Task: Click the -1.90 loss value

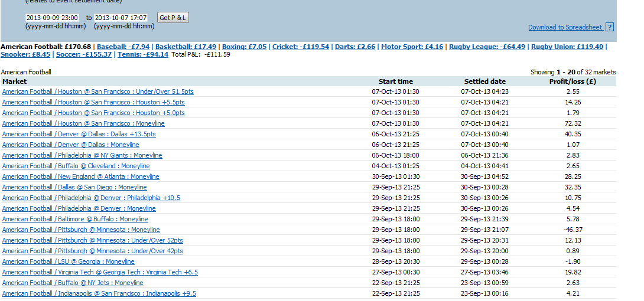Action: (573, 262)
